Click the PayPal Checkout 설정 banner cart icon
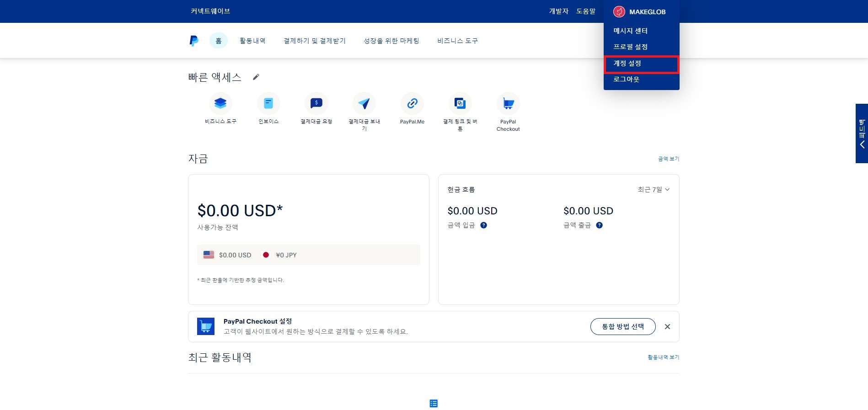Screen dimensions: 868x410 [206, 327]
